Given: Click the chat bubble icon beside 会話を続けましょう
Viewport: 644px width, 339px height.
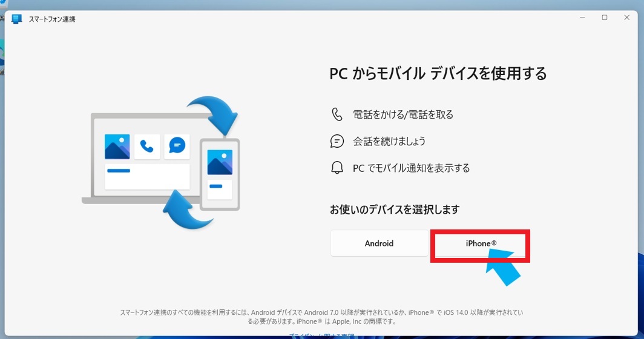Looking at the screenshot, I should [337, 141].
